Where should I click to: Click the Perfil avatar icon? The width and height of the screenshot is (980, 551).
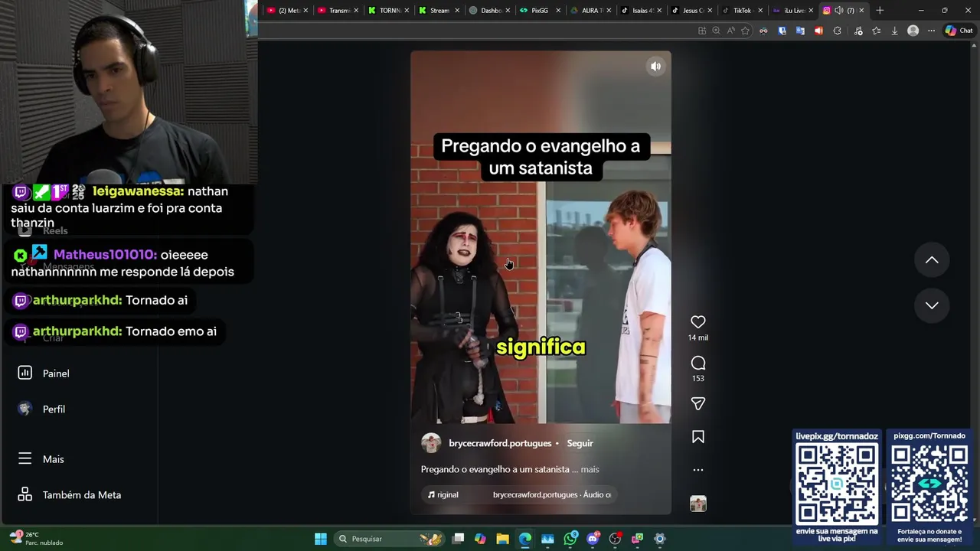(x=24, y=409)
